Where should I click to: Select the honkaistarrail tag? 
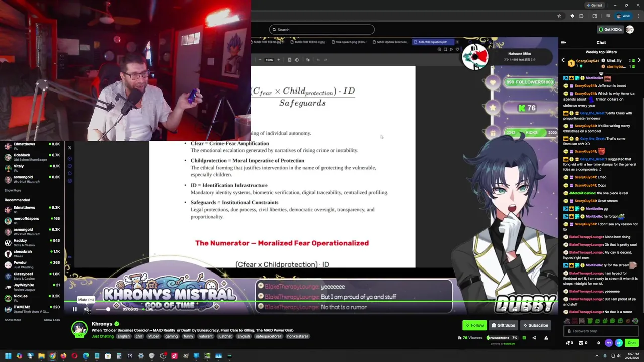pyautogui.click(x=298, y=336)
